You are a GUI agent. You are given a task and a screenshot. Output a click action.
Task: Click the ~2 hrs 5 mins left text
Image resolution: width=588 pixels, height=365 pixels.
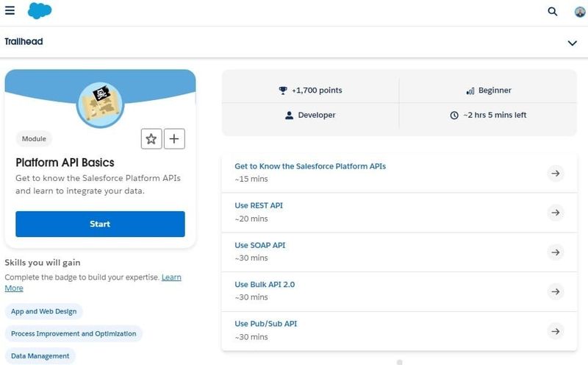point(495,115)
